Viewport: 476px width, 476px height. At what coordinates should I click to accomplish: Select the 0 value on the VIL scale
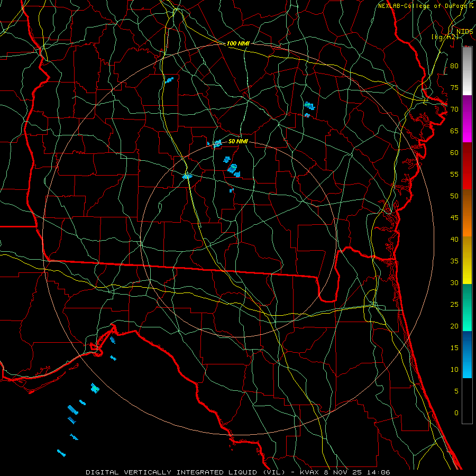pos(456,413)
